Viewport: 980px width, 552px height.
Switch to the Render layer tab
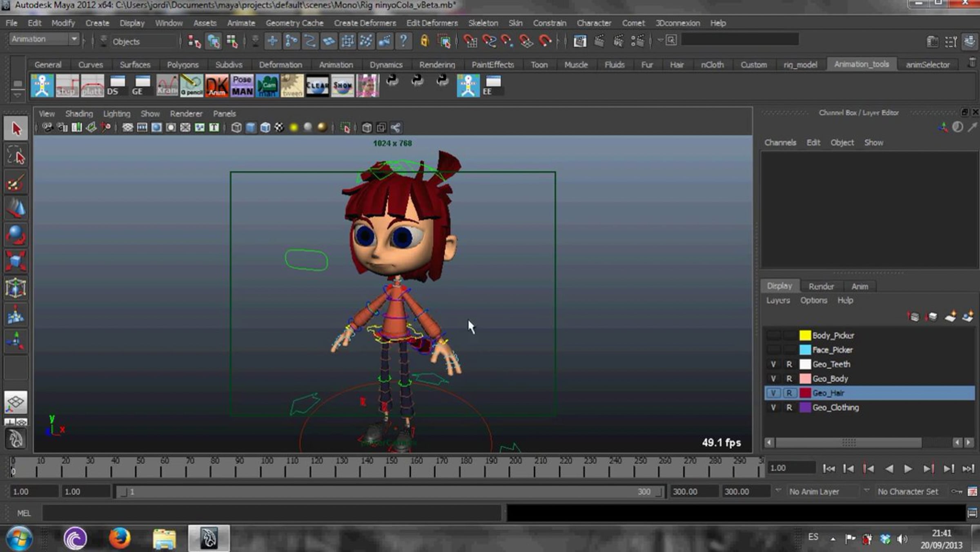(821, 286)
